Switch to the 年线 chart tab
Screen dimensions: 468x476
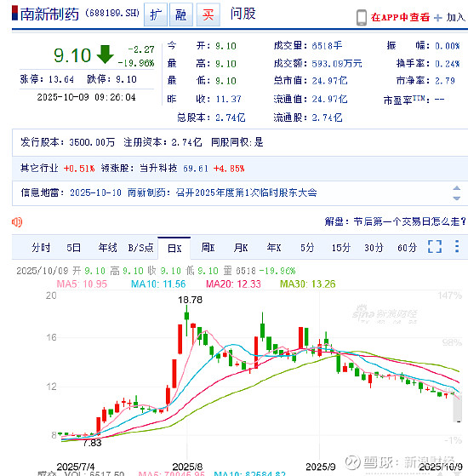click(107, 248)
